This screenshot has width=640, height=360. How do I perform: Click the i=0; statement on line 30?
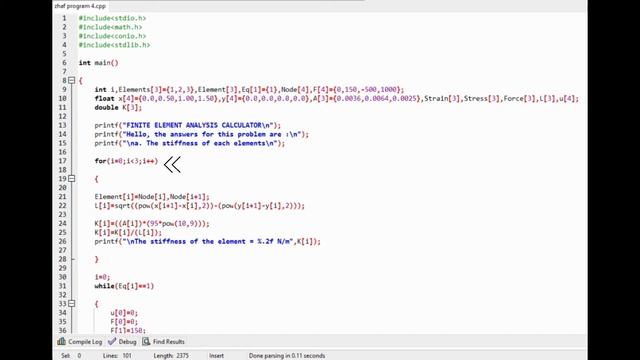[102, 277]
